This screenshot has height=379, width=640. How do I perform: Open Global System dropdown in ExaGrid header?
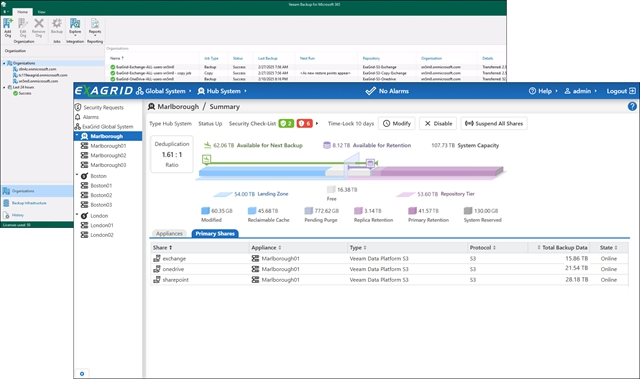tap(164, 91)
